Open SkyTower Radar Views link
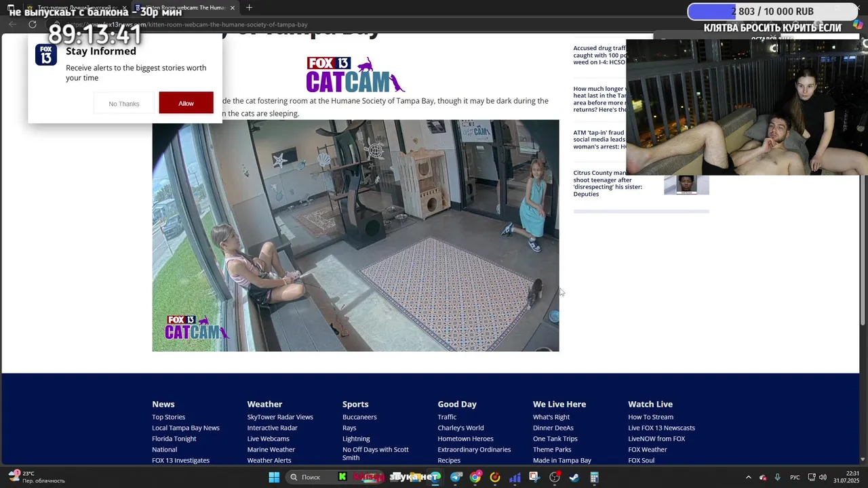Image resolution: width=868 pixels, height=488 pixels. click(280, 417)
